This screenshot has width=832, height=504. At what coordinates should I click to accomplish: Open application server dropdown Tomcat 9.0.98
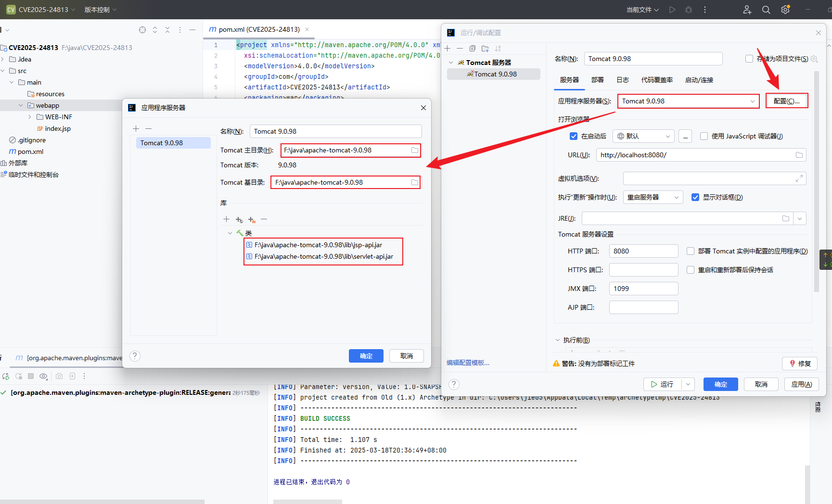(x=689, y=101)
